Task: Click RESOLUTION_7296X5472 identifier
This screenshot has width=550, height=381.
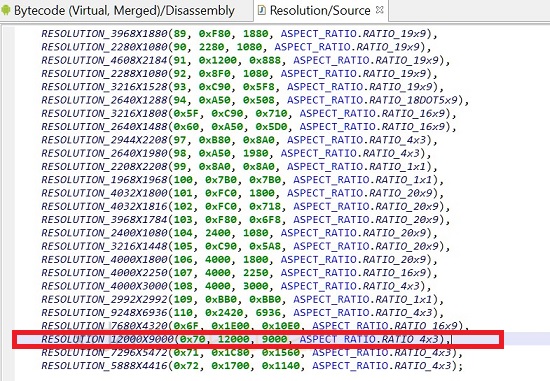Action: click(105, 352)
